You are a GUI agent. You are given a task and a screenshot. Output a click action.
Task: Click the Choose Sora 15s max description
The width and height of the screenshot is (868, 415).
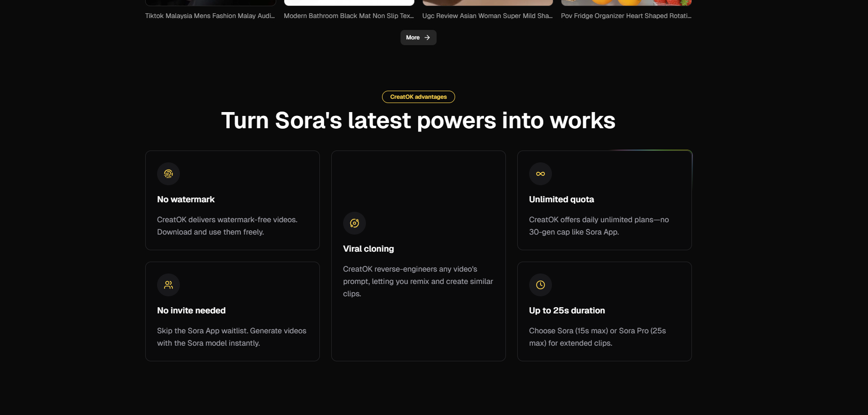[x=597, y=337]
